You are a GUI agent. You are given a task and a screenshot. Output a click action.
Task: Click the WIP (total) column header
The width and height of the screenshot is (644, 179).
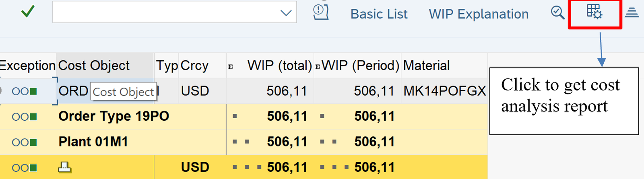coord(279,66)
